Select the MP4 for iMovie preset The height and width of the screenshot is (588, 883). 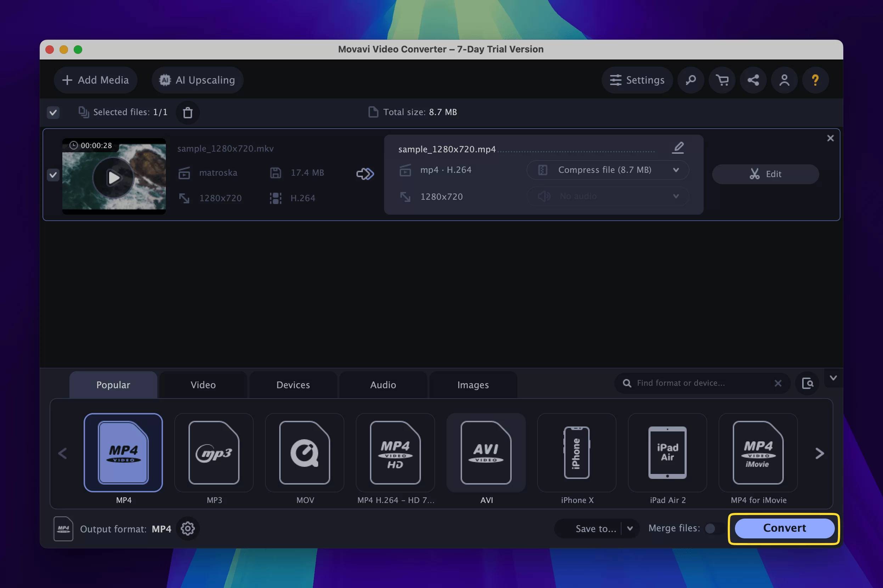(759, 453)
